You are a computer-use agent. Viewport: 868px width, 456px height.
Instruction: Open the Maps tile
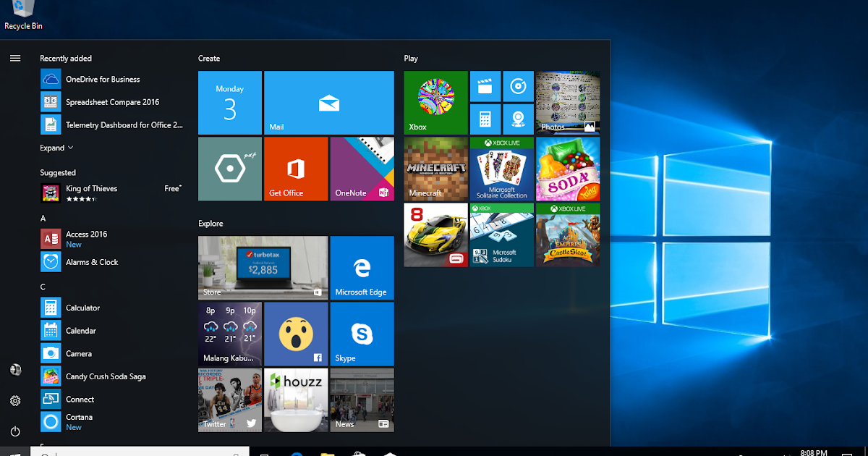518,119
